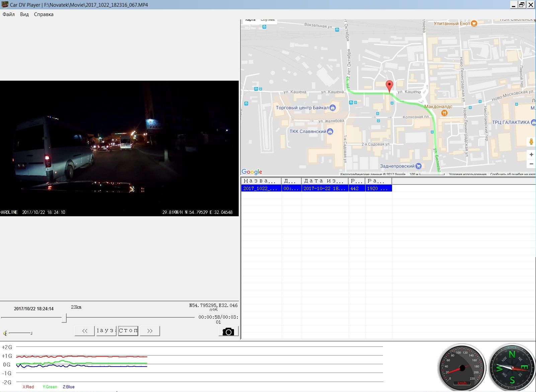Open the Файл menu
536x392 pixels.
pyautogui.click(x=9, y=14)
